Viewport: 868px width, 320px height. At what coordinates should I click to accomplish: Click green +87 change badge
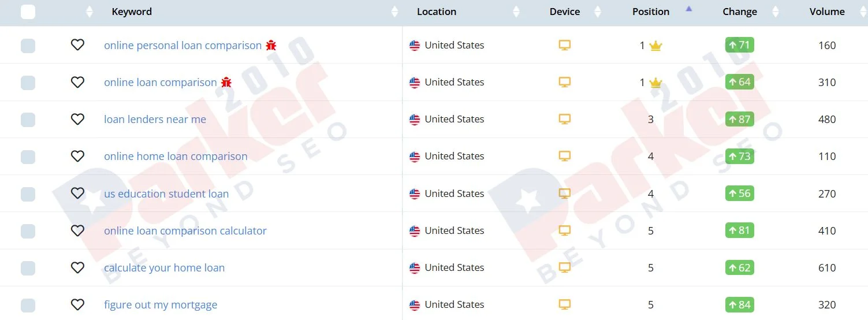740,119
